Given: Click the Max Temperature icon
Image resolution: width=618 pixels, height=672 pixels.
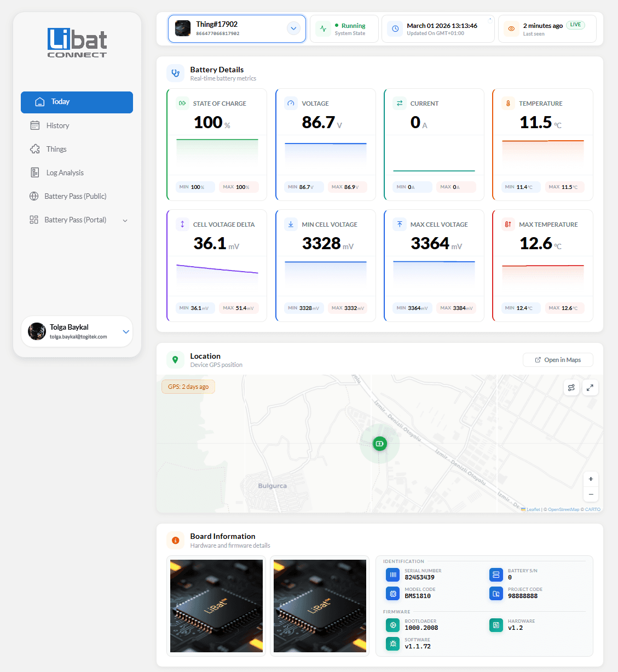Looking at the screenshot, I should [x=508, y=224].
